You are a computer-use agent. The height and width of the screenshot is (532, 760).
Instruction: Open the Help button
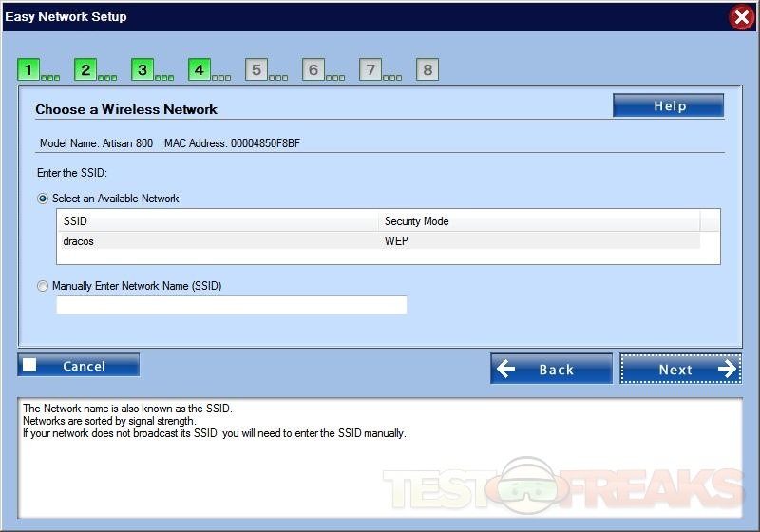(669, 105)
